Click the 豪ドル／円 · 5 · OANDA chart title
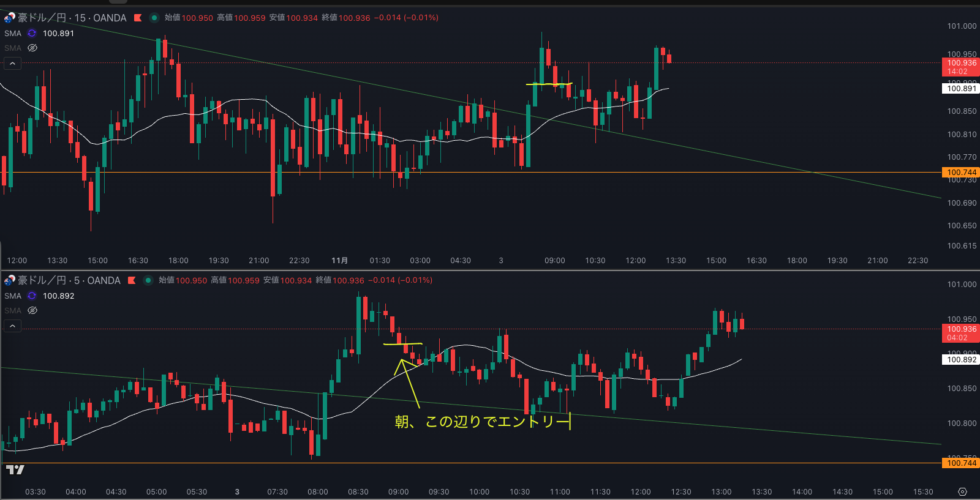980x500 pixels. 69,280
